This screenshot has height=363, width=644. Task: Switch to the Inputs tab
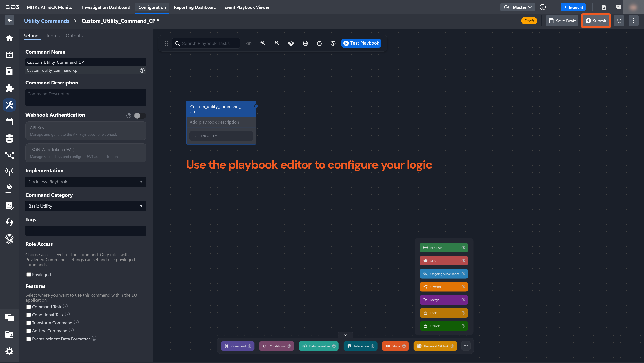pos(53,36)
